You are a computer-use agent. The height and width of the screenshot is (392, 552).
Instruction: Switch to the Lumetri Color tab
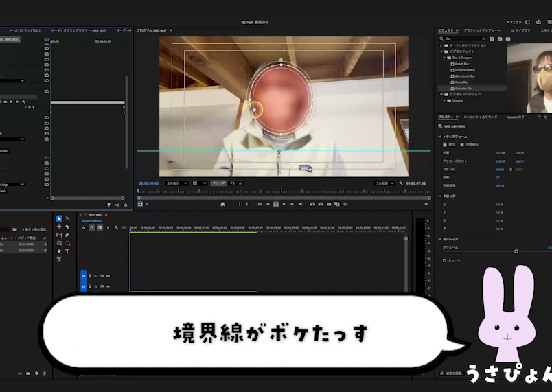517,117
